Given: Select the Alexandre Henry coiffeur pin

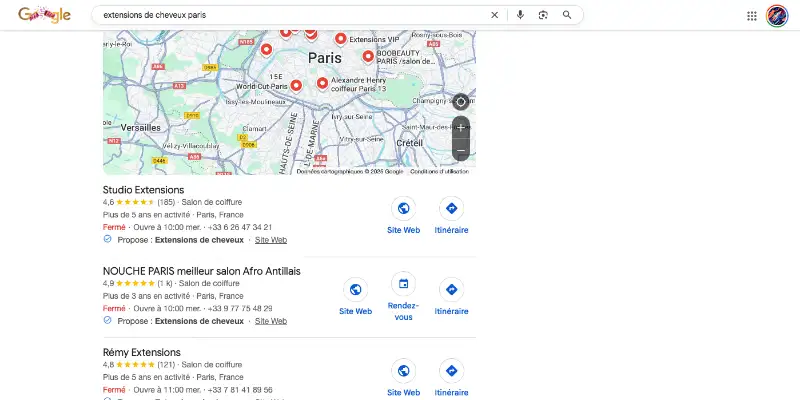Looking at the screenshot, I should coord(321,83).
